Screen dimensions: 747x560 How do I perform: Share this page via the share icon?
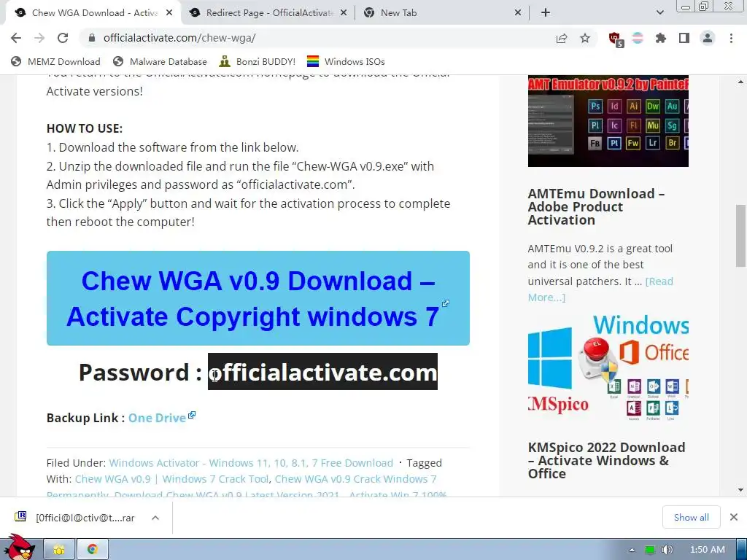562,38
